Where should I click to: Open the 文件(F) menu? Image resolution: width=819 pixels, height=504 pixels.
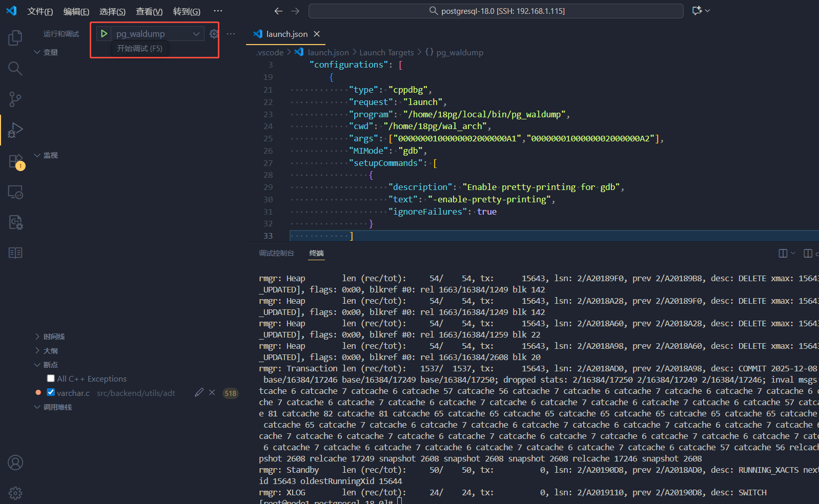(40, 11)
